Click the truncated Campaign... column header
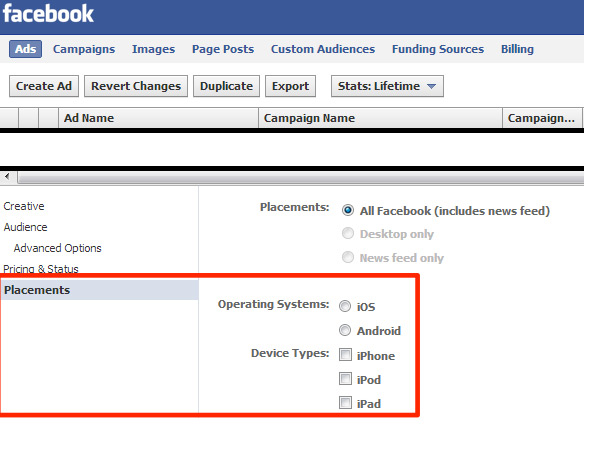The height and width of the screenshot is (463, 591). pos(542,118)
